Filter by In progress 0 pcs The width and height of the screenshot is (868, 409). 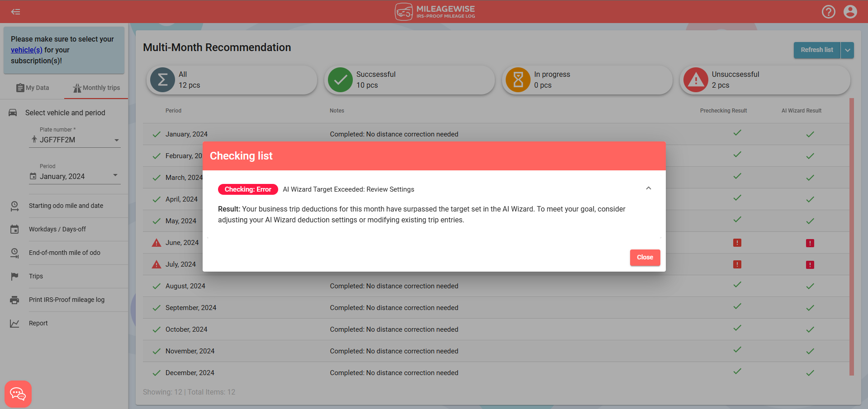(587, 80)
